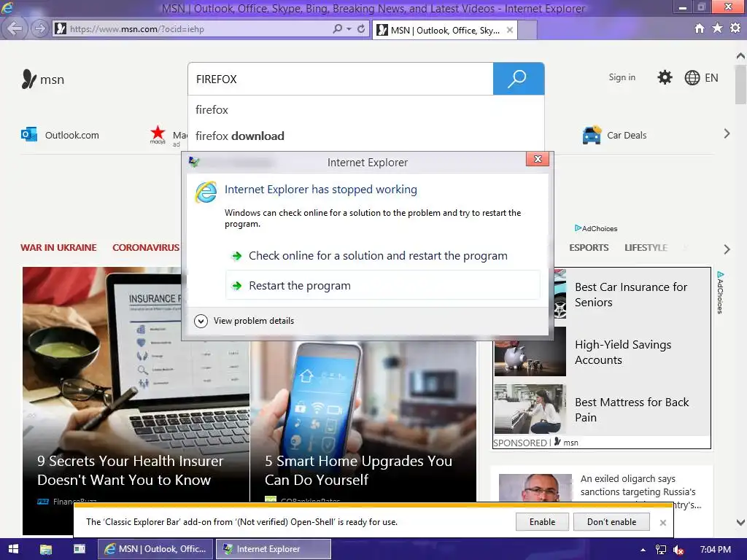The width and height of the screenshot is (747, 560).
Task: Open the Tools gear icon in IE toolbar
Action: tap(735, 28)
